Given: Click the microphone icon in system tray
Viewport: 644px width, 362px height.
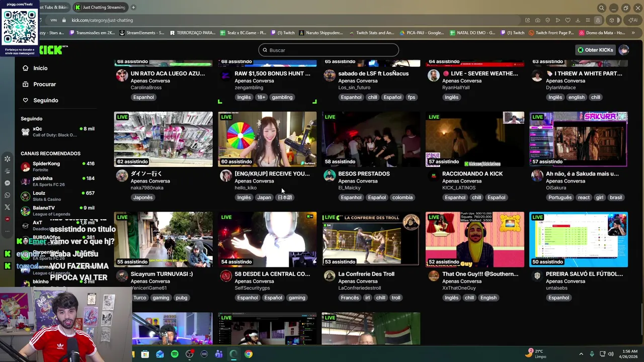Looking at the screenshot, I should click(x=592, y=354).
